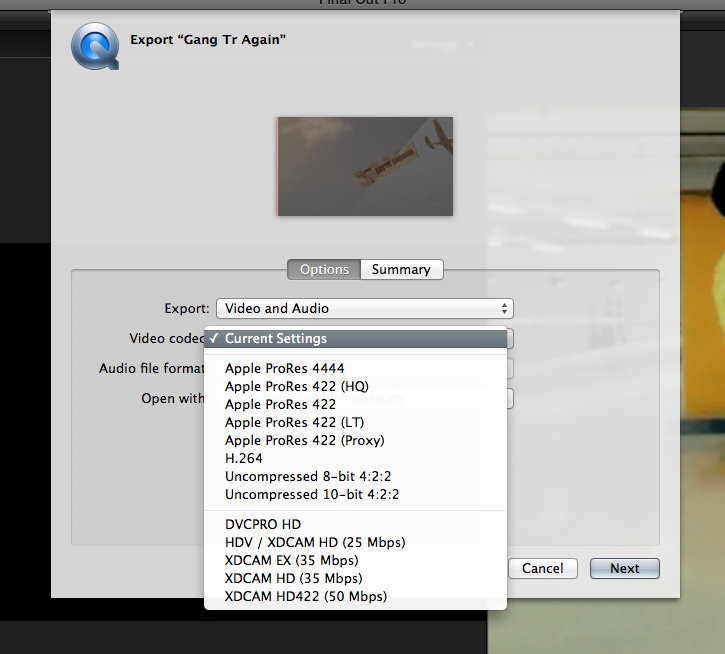The image size is (725, 654).
Task: Open the Export Video and Audio dropdown
Action: coord(365,308)
